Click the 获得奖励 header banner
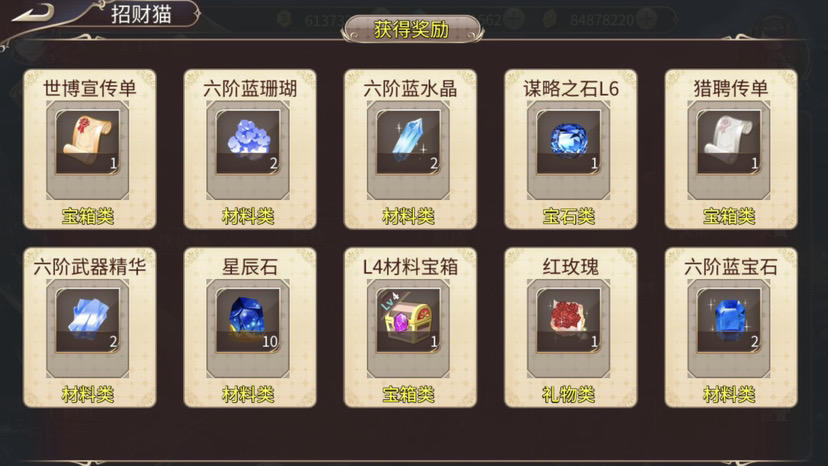 click(411, 29)
